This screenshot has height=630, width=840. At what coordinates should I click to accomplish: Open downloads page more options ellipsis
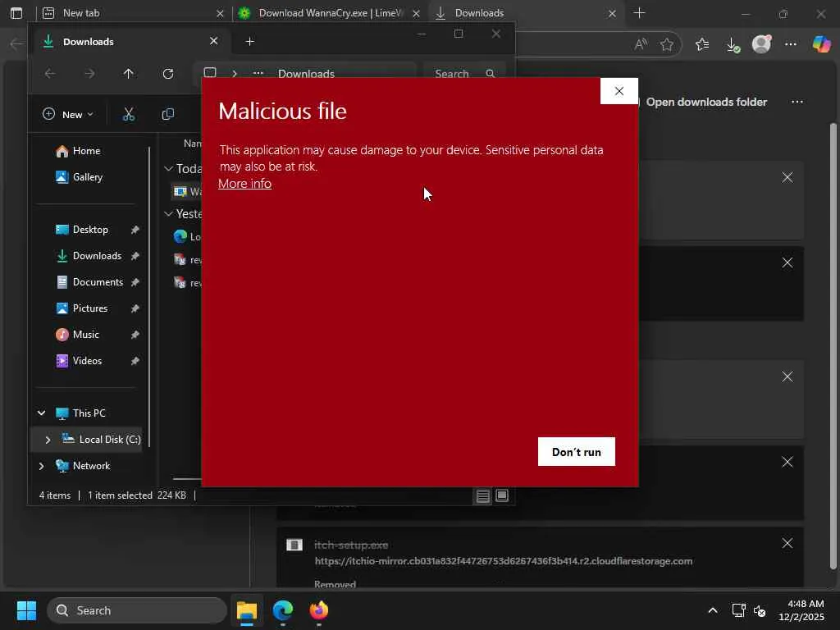click(797, 102)
